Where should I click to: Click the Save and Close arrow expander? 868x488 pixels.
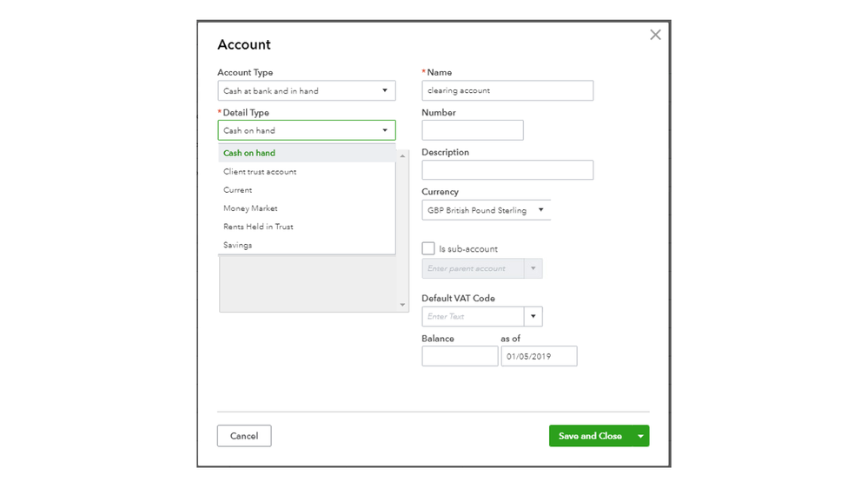click(640, 436)
